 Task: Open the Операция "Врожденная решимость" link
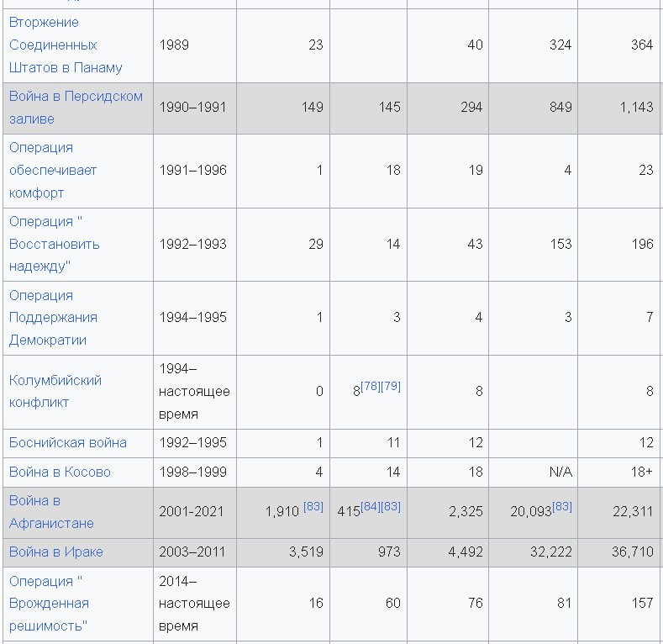49,604
